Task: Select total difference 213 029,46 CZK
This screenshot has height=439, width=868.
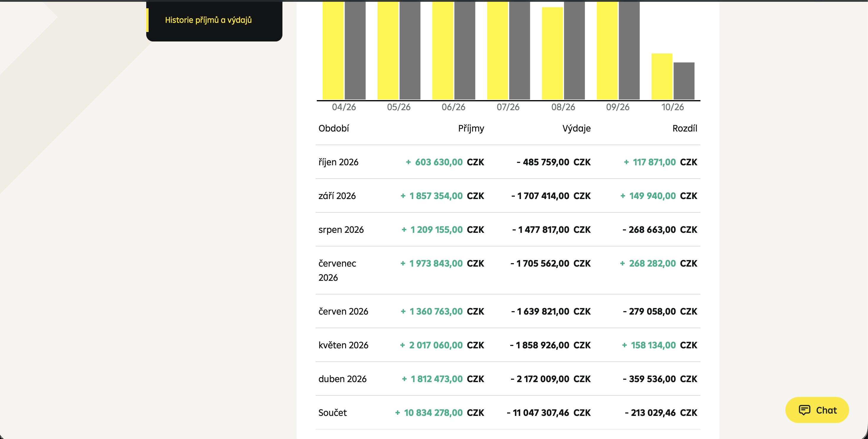Action: (661, 412)
